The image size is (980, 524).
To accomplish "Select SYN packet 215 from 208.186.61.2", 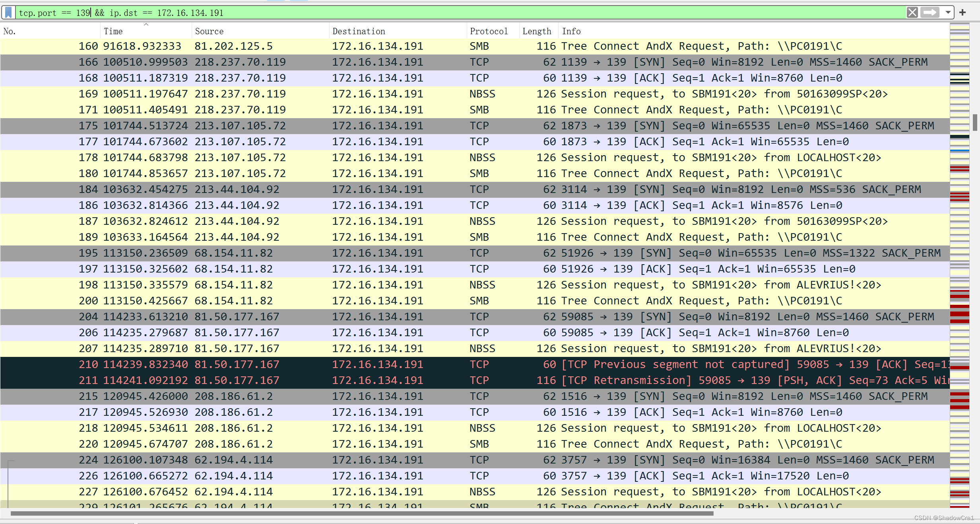I will (475, 396).
